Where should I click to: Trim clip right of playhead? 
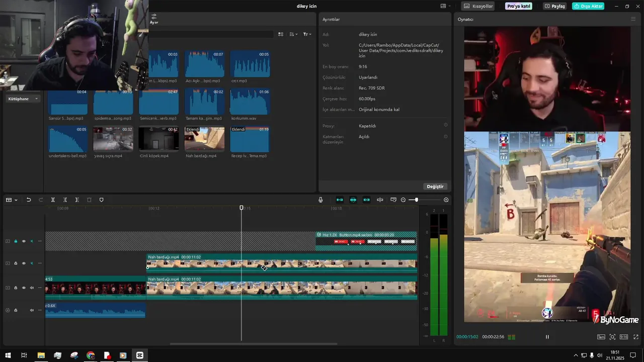point(77,200)
